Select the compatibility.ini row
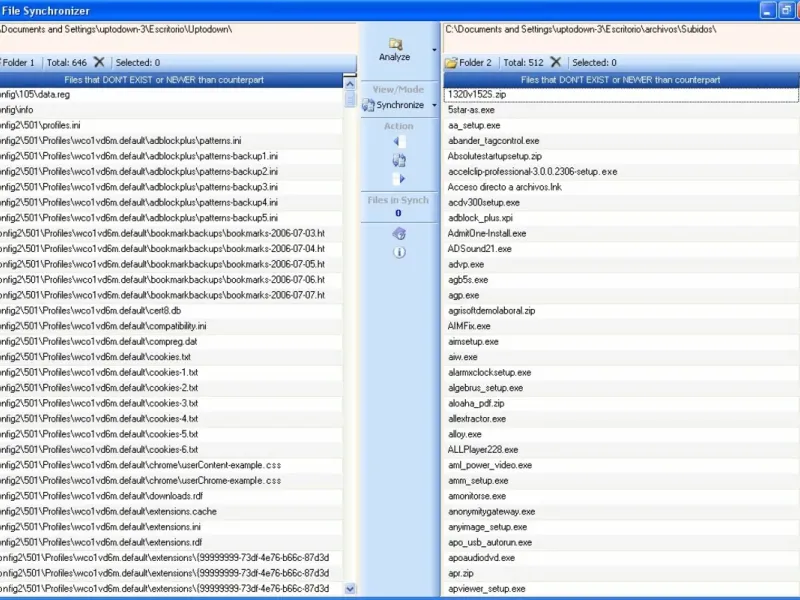 171,326
